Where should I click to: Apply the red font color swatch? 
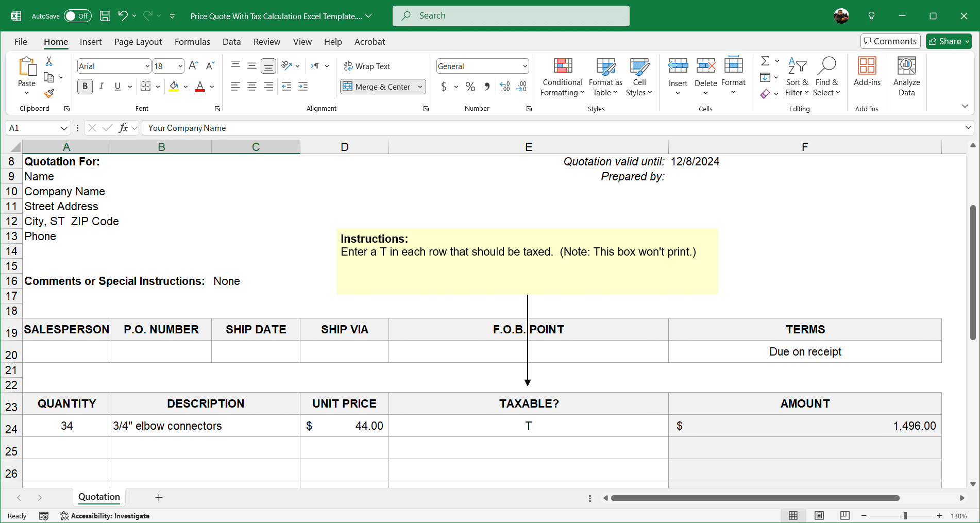point(199,92)
